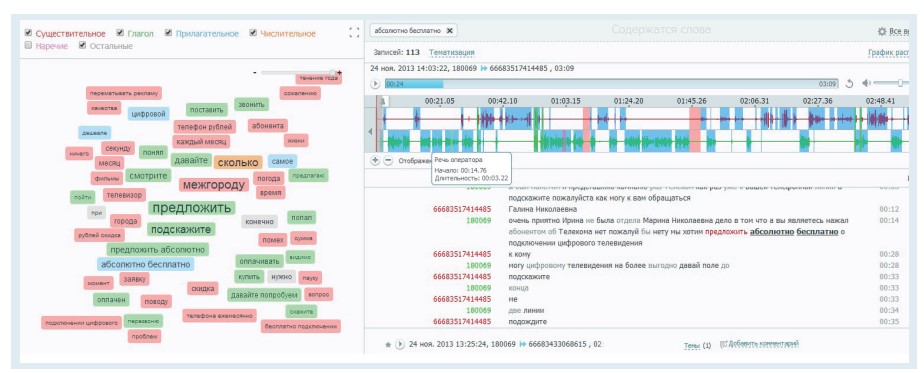The height and width of the screenshot is (373, 924).
Task: Click transcript timestamp 00:35
Action: (889, 322)
